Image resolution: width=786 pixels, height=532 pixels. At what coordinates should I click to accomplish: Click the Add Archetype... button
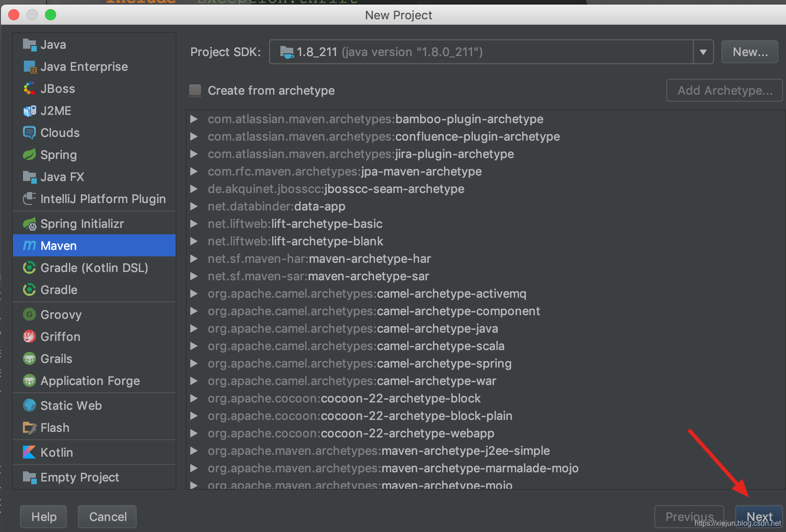[724, 91]
